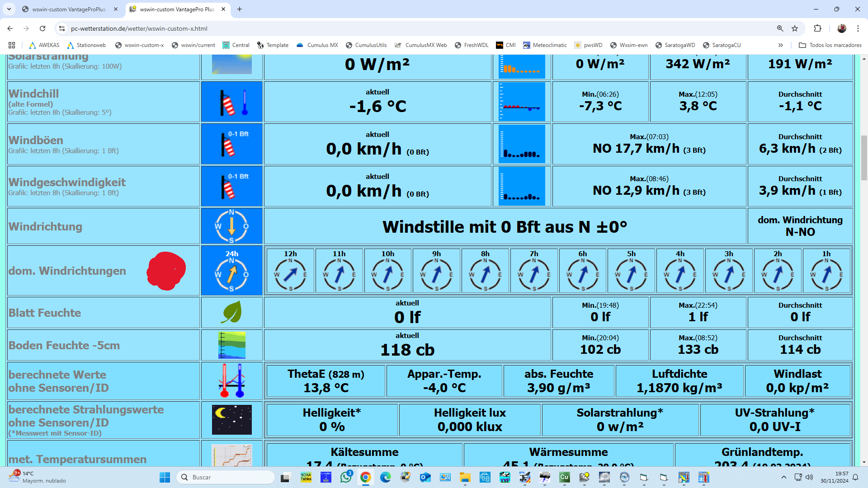Click the Windchill windsock thermometer icon
The image size is (868, 488).
[231, 102]
